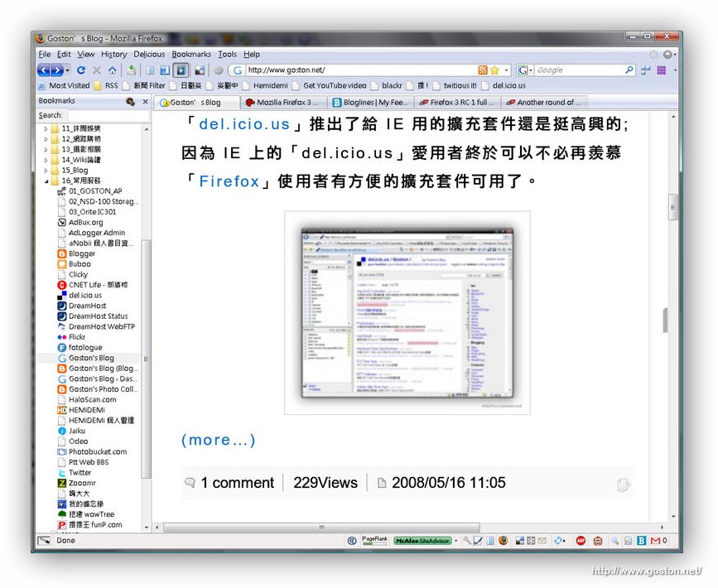Screen dimensions: 718x588
Task: Click the (more...) link in the post
Action: 219,440
